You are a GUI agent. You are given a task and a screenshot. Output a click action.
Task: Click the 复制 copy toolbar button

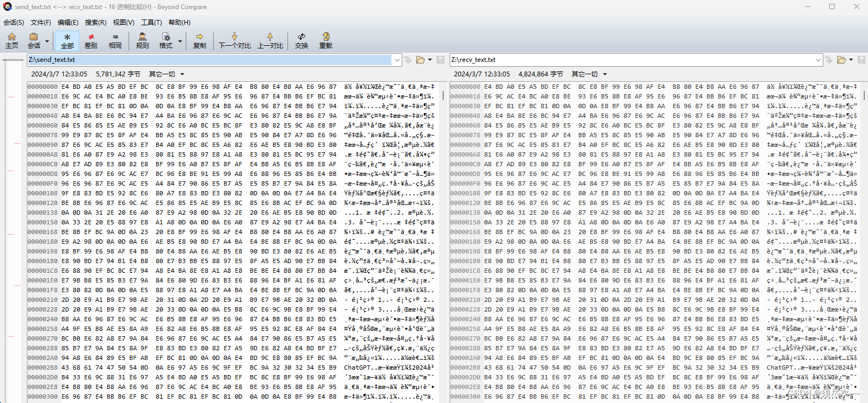coord(199,41)
